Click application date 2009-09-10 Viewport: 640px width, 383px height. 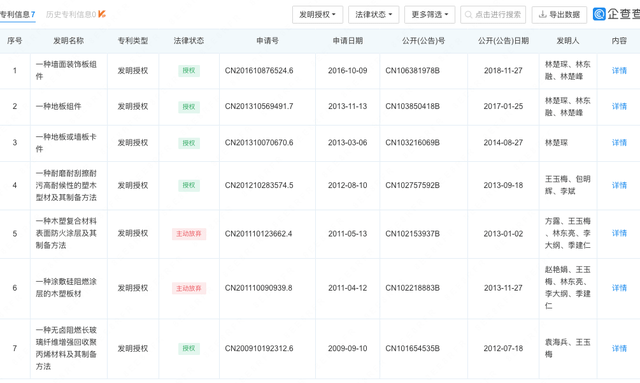(x=348, y=349)
